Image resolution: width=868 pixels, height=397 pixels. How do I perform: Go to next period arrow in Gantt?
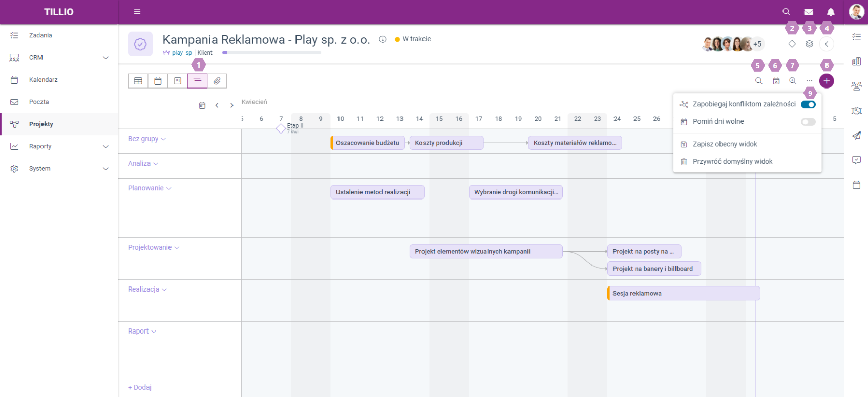[x=232, y=105]
